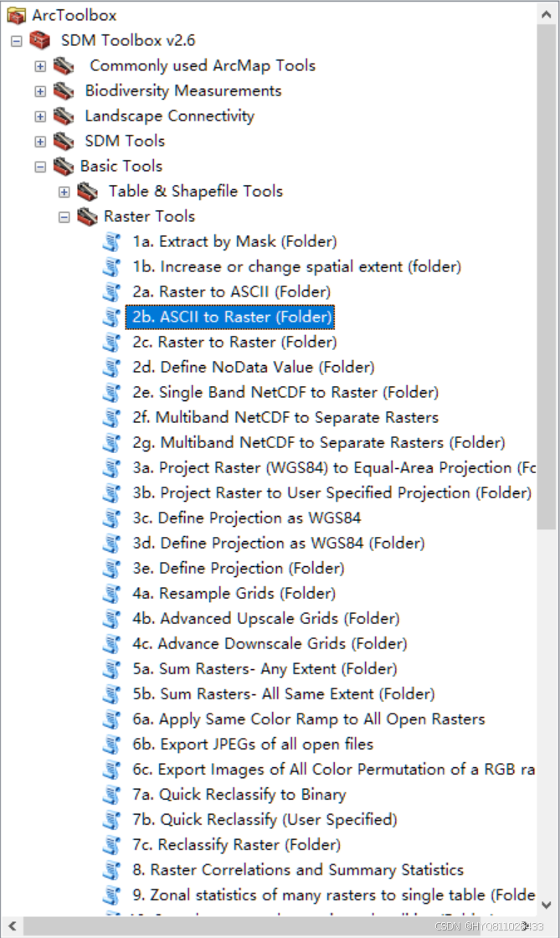Click the horizontal scrollbar left arrow
This screenshot has height=938, width=560.
click(x=12, y=926)
